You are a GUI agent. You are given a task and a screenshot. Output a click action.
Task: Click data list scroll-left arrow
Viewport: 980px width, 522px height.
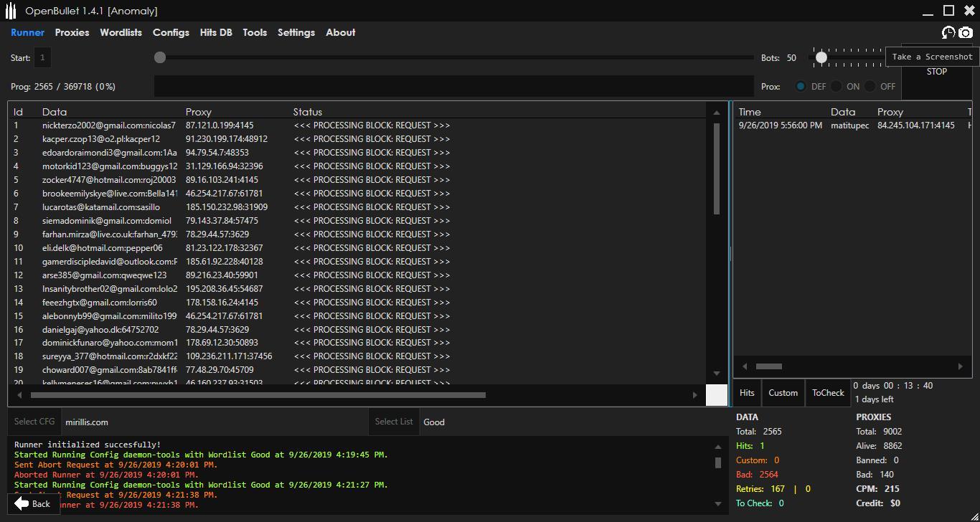tap(19, 395)
